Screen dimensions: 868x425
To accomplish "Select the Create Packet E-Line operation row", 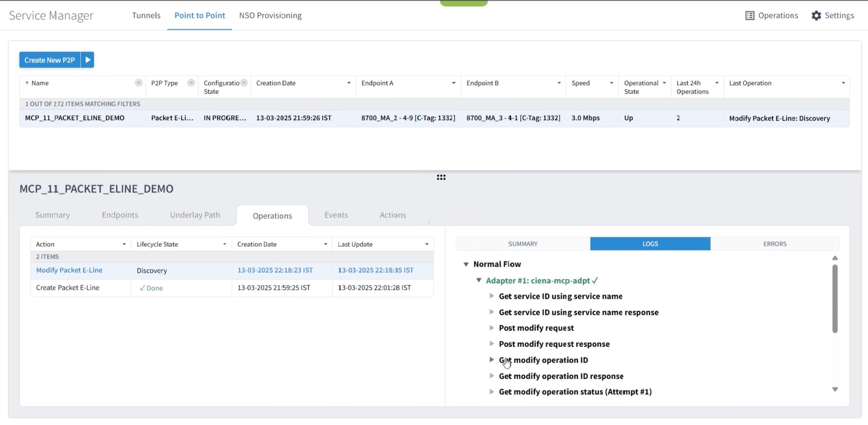I will tap(232, 288).
